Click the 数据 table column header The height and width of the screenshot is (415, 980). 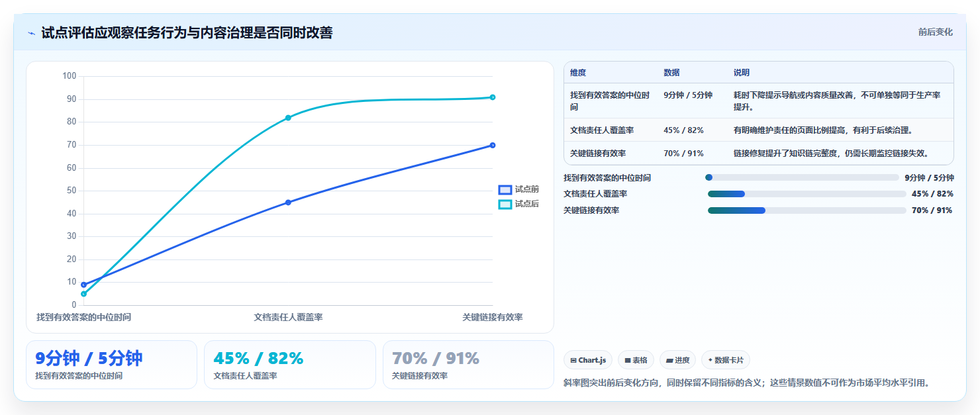[671, 73]
